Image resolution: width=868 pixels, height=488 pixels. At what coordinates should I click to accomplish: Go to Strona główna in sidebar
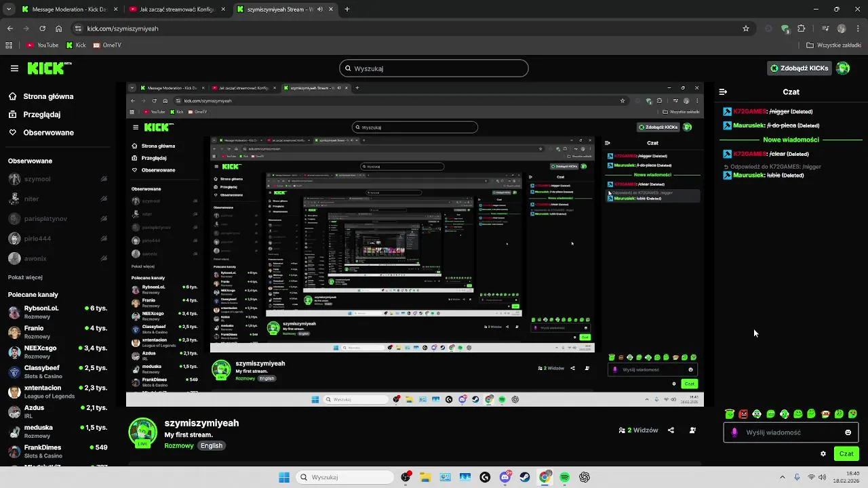click(x=41, y=96)
